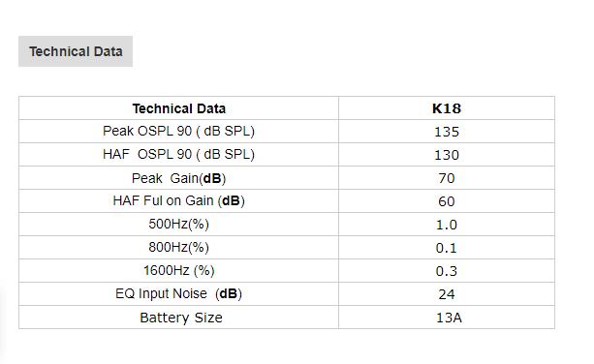Select the 0.3 value cell
Viewport: 594px width, 364px height.
tap(447, 271)
